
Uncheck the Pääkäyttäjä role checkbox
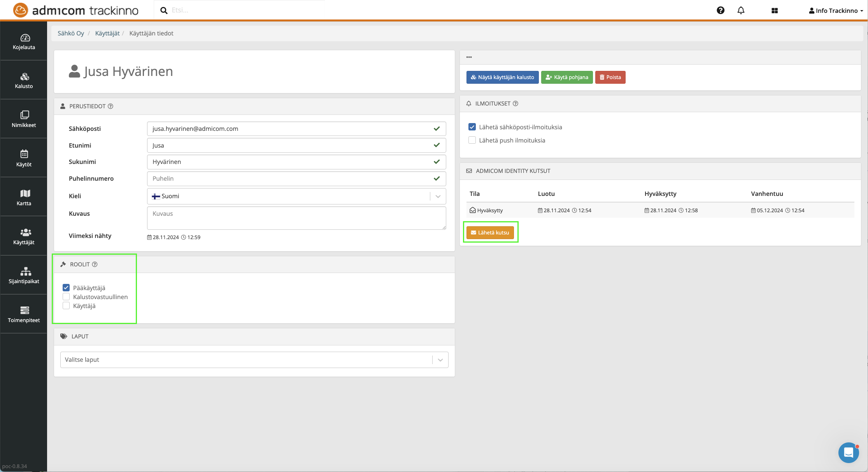pyautogui.click(x=66, y=288)
